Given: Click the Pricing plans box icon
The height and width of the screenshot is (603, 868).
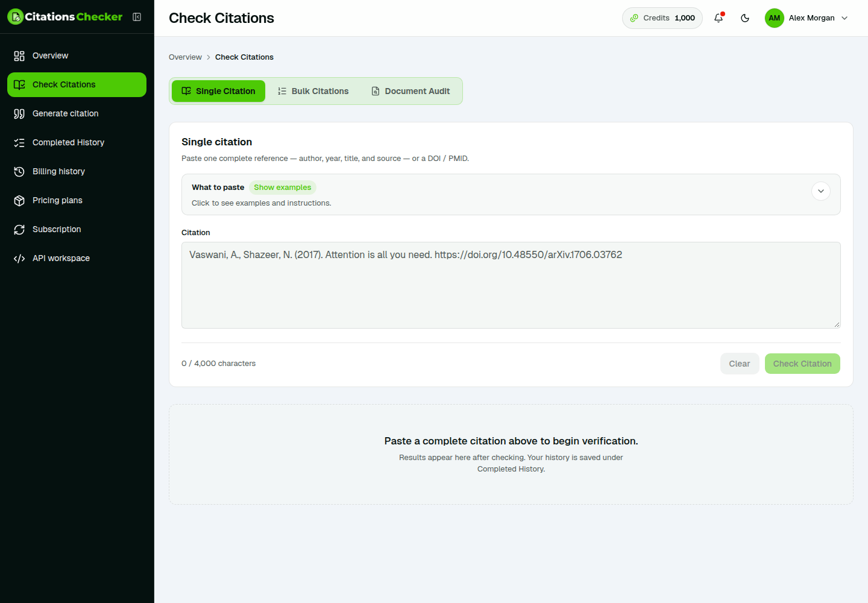Looking at the screenshot, I should 19,200.
